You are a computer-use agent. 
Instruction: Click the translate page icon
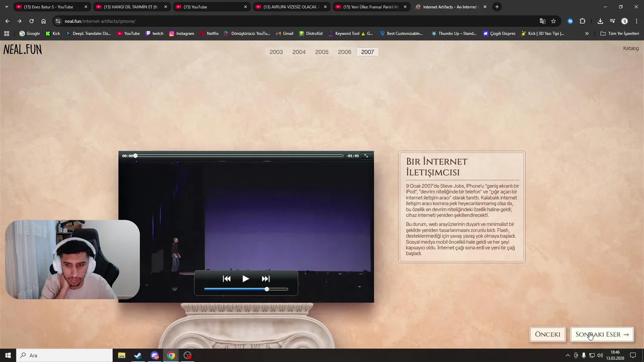coord(542,21)
